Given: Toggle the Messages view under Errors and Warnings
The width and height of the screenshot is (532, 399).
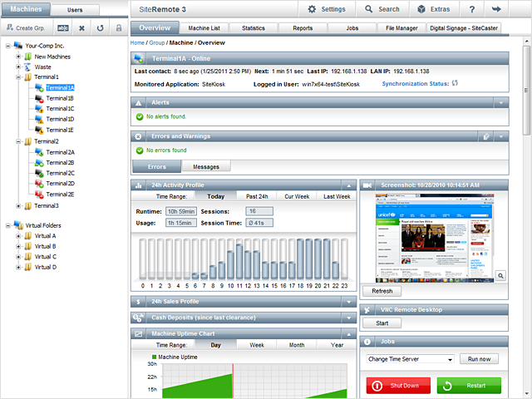Looking at the screenshot, I should tap(205, 166).
